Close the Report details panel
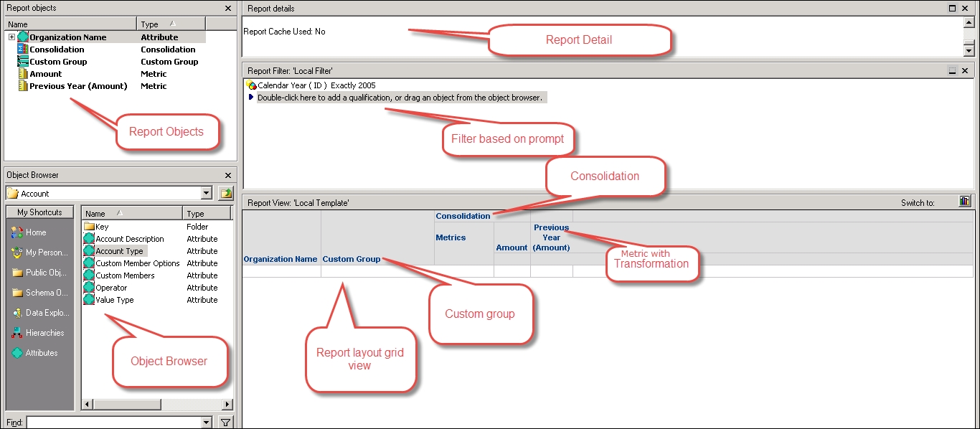The width and height of the screenshot is (980, 429). 965,9
